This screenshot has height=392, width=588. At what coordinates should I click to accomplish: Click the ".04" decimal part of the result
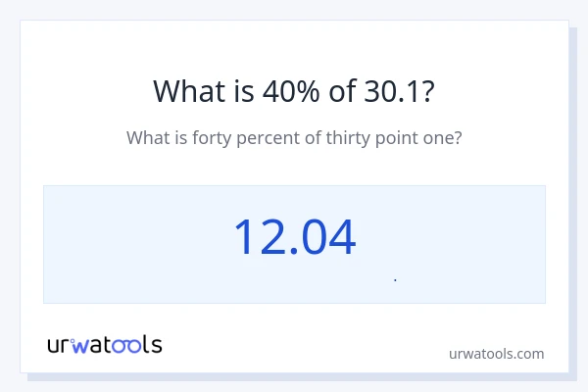point(321,237)
